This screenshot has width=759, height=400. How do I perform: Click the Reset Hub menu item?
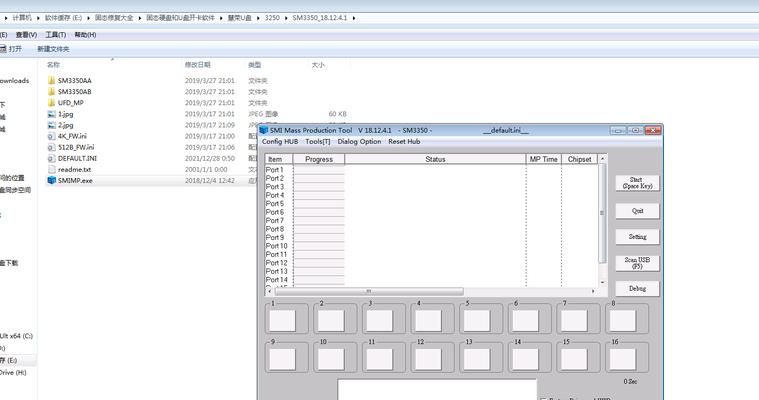pyautogui.click(x=404, y=141)
